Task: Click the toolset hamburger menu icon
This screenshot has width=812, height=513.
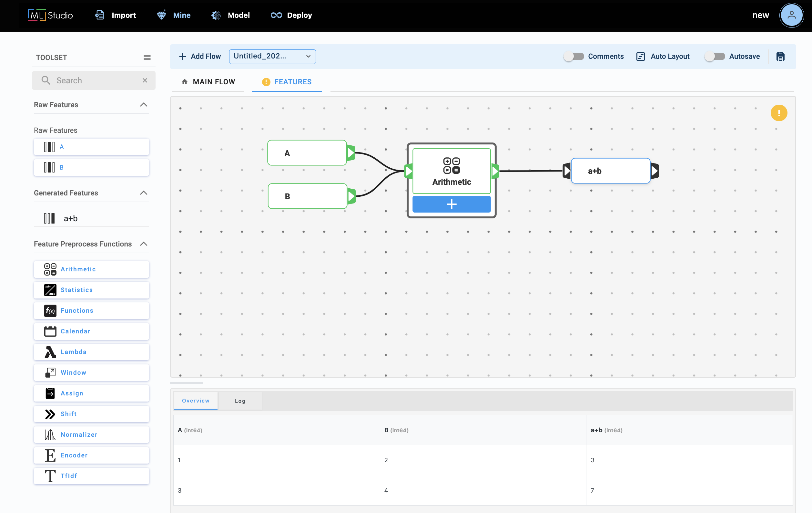Action: tap(147, 58)
